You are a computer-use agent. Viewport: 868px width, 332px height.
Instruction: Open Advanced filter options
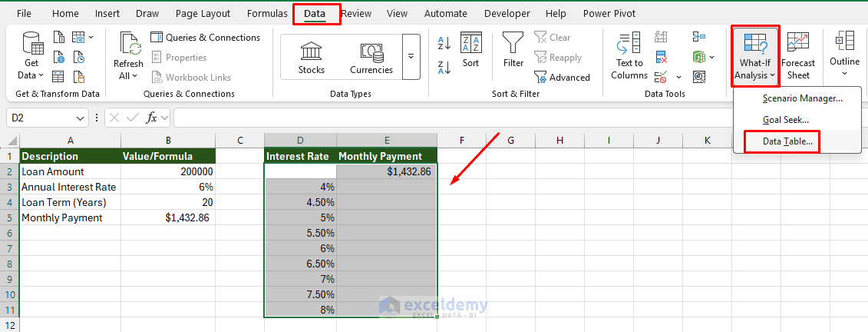pyautogui.click(x=562, y=77)
